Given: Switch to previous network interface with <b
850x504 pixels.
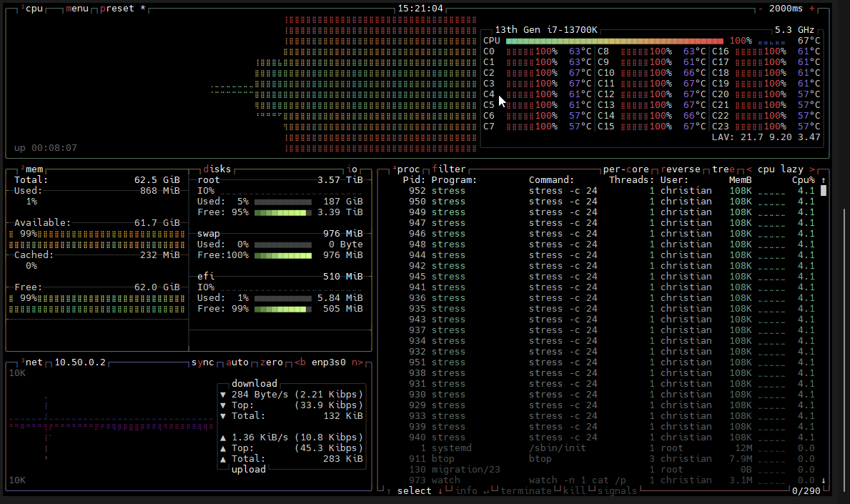Looking at the screenshot, I should (x=300, y=362).
